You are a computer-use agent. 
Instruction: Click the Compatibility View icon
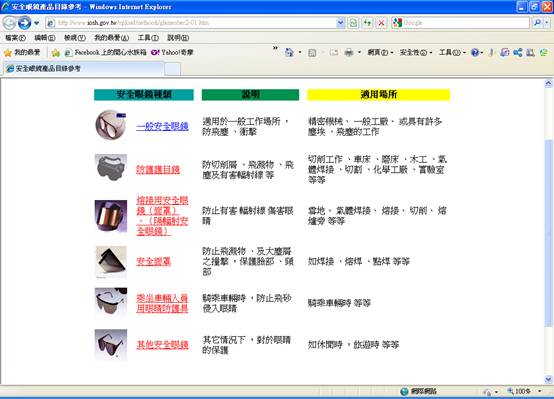[x=353, y=23]
